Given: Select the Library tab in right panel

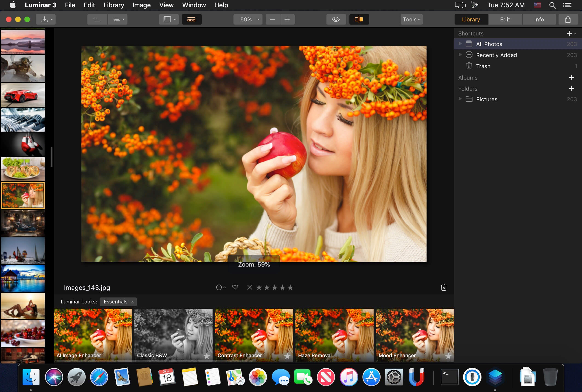Looking at the screenshot, I should coord(471,19).
